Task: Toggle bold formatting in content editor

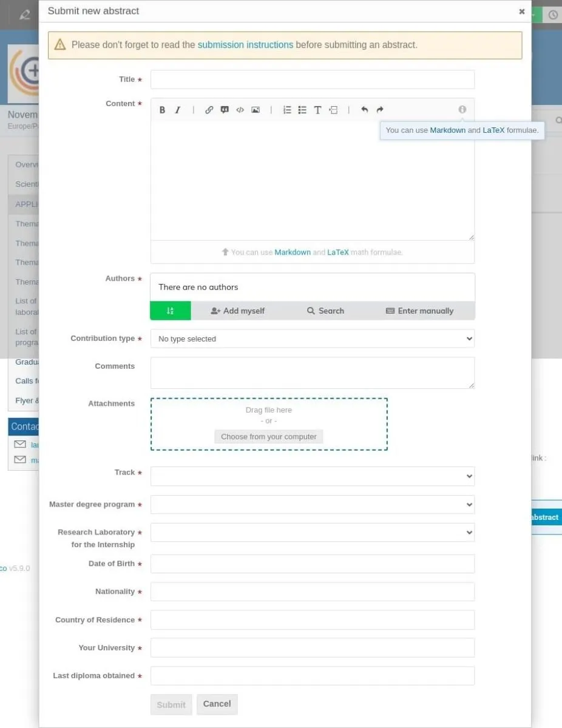Action: point(162,110)
